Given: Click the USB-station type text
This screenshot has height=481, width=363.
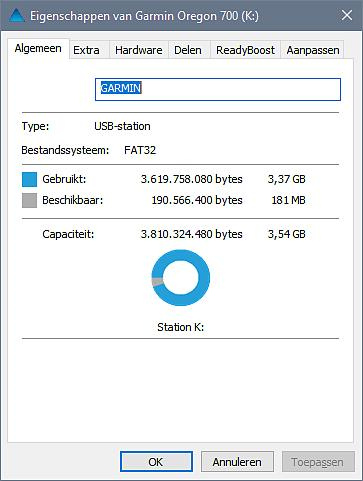Looking at the screenshot, I should tap(122, 126).
